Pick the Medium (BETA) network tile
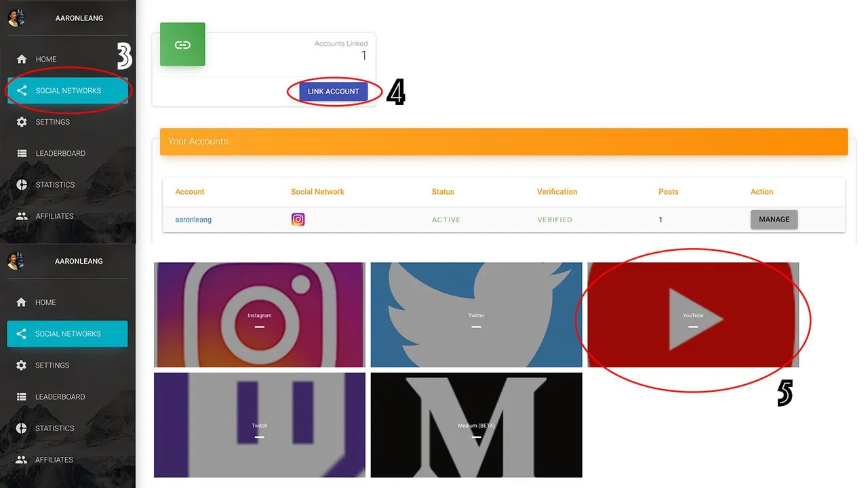This screenshot has height=488, width=868. point(476,425)
